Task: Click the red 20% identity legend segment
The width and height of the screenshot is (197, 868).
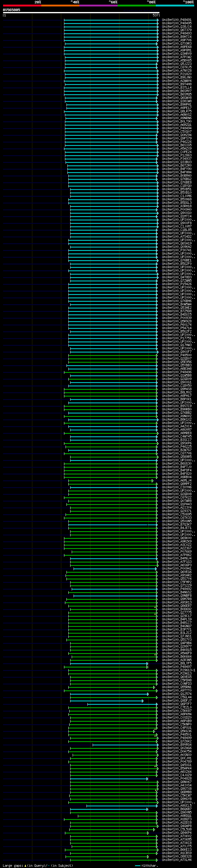Action: click(22, 6)
